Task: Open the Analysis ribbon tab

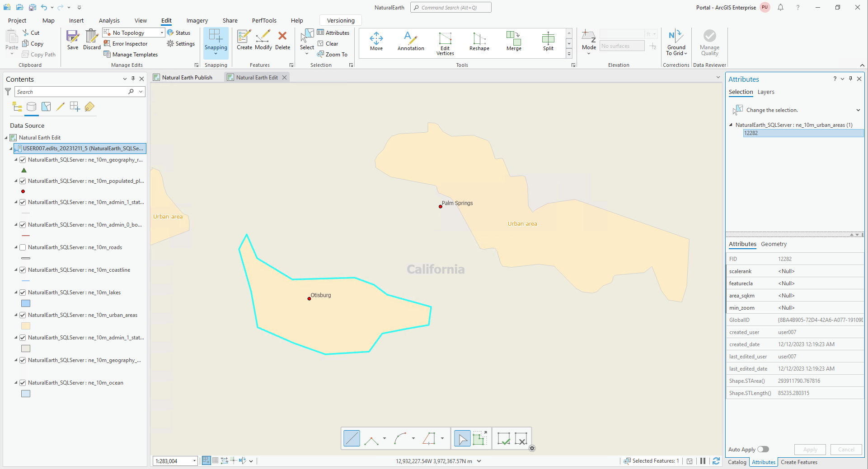Action: tap(109, 20)
